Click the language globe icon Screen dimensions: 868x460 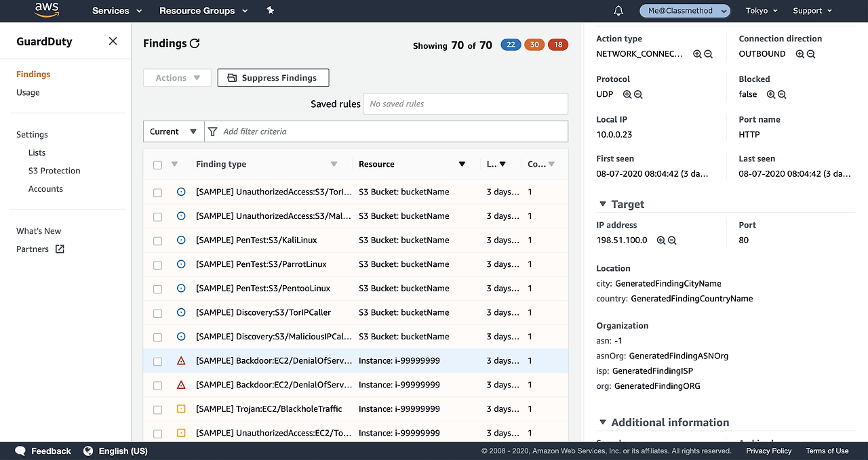point(88,451)
